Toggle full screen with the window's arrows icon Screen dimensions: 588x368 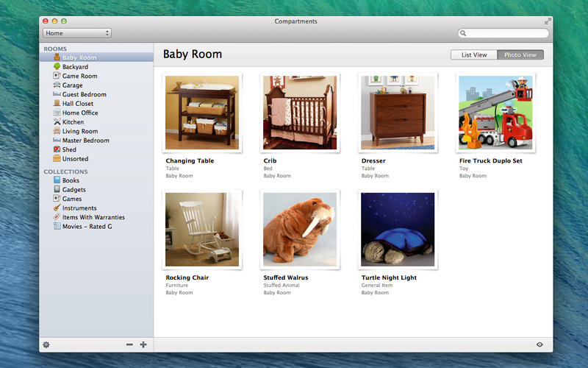[548, 21]
